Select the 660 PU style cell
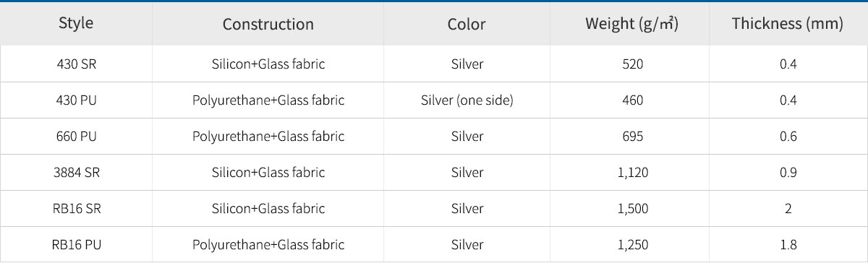This screenshot has height=263, width=868. tap(77, 137)
